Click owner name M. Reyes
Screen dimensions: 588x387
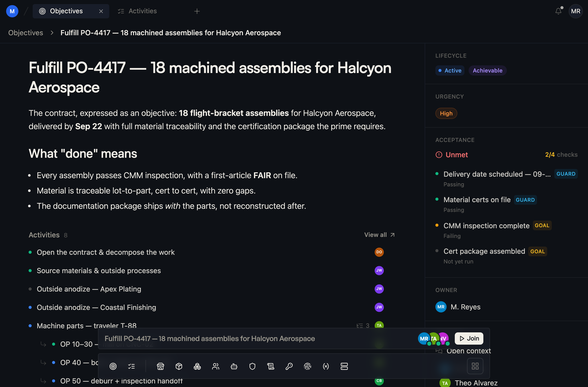[x=465, y=307]
